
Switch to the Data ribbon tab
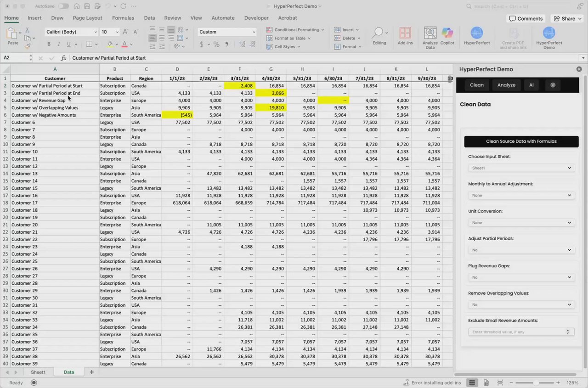(149, 18)
